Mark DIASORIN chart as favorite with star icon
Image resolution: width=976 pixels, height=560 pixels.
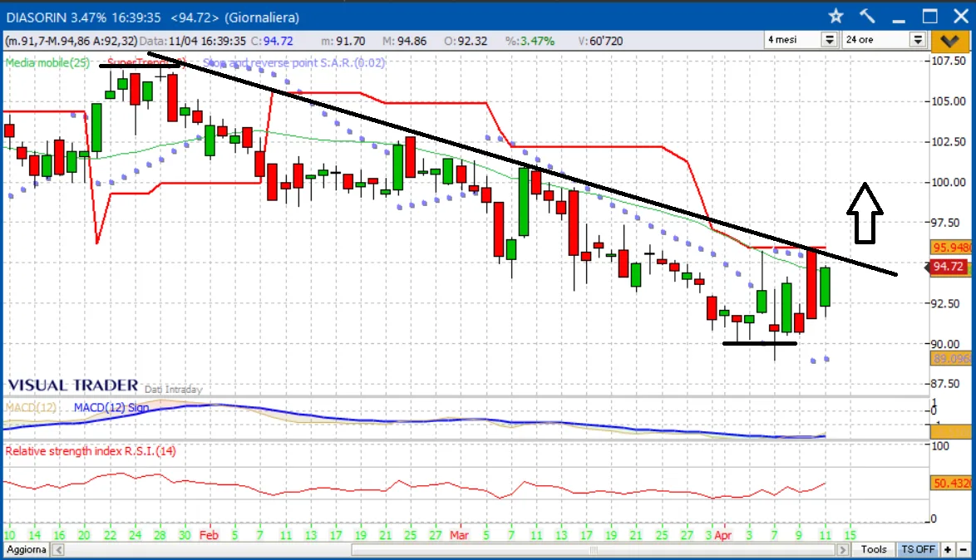[836, 16]
